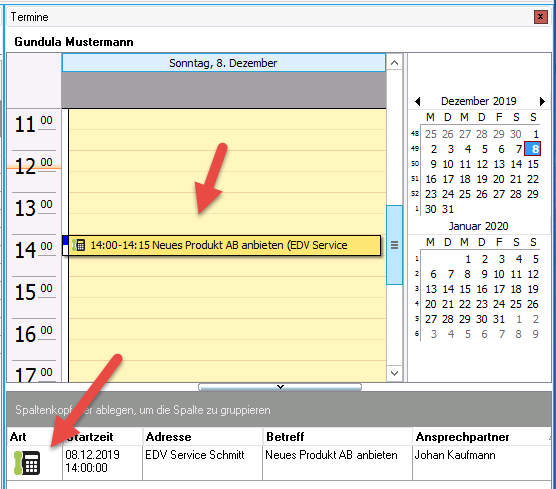Go to previous month in mini calendar

418,101
